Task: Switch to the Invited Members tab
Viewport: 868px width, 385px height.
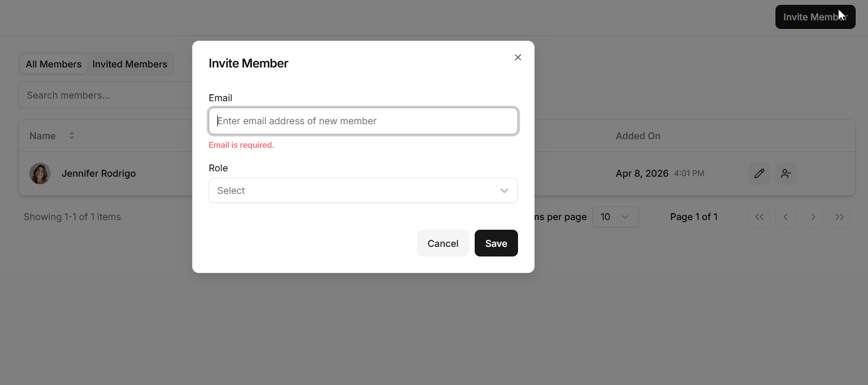Action: coord(130,64)
